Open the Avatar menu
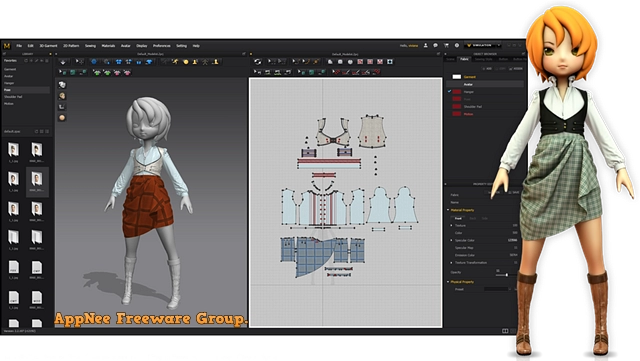The image size is (640, 361). pyautogui.click(x=126, y=46)
